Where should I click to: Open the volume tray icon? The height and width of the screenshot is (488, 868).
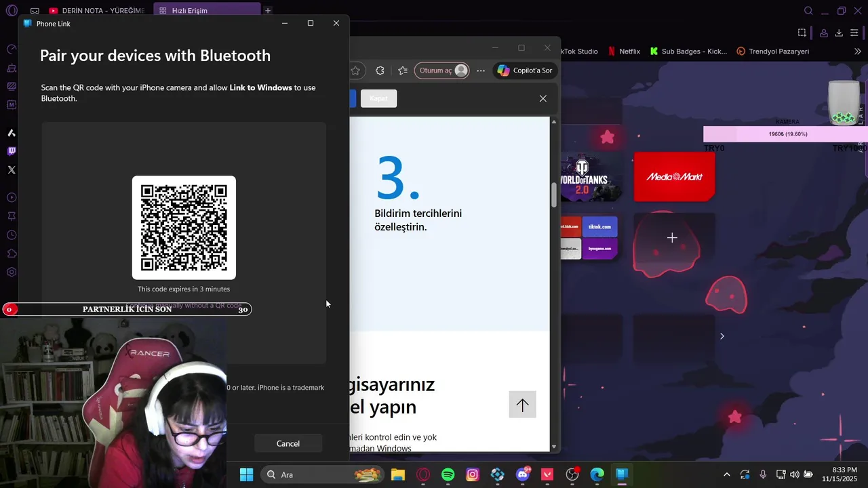click(x=794, y=474)
